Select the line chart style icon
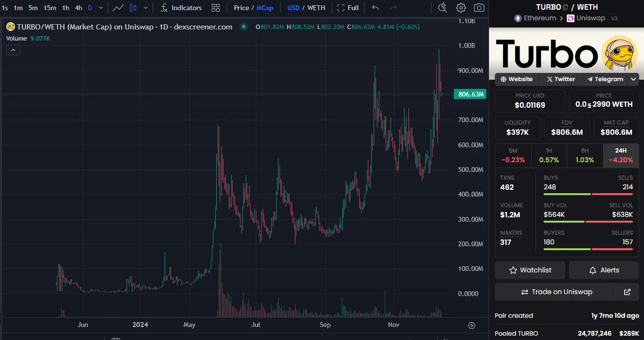Image resolution: width=644 pixels, height=340 pixels. coord(118,8)
